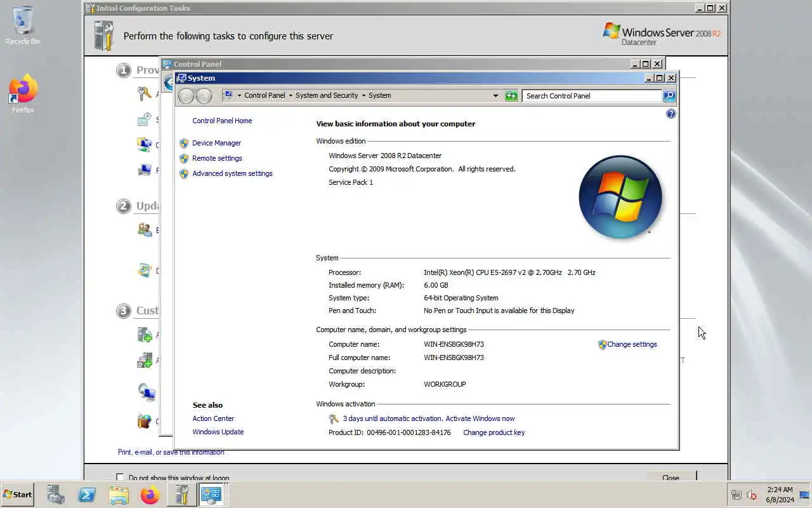Launch Windows PowerShell from the taskbar
This screenshot has width=812, height=508.
tap(87, 495)
